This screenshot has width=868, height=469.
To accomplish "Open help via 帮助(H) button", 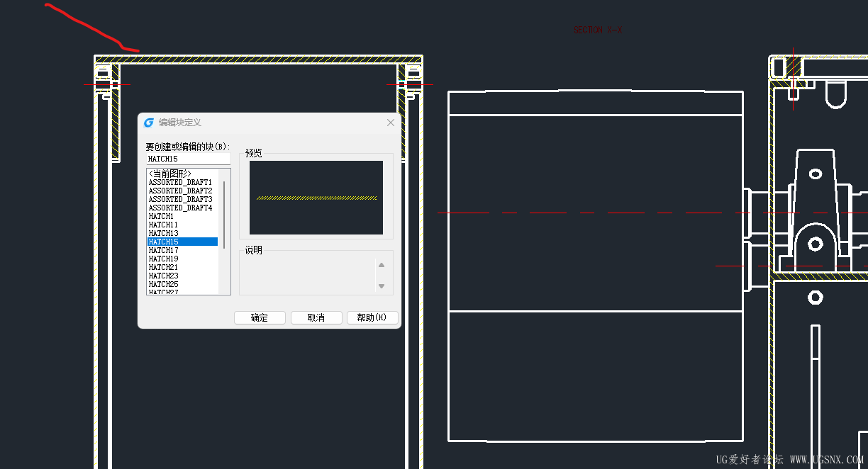I will coord(372,317).
